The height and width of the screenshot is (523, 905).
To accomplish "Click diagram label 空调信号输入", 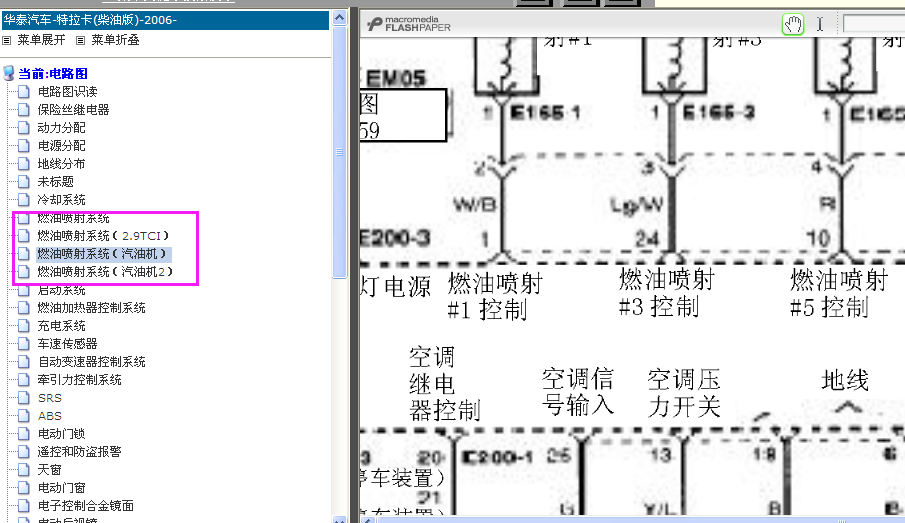I will pos(578,392).
